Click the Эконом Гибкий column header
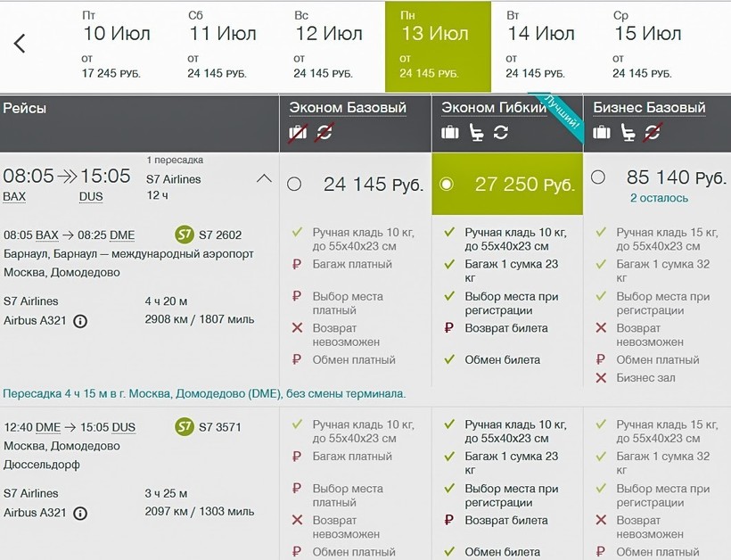 (494, 108)
